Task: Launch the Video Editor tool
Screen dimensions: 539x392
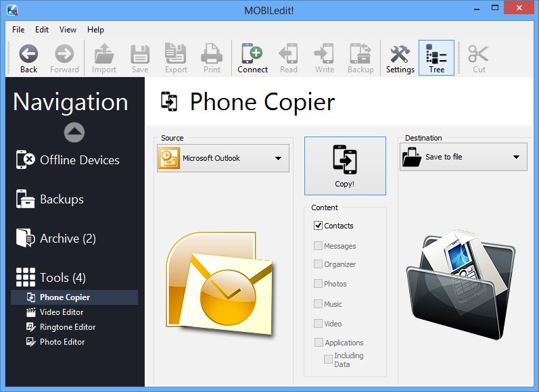Action: 62,312
